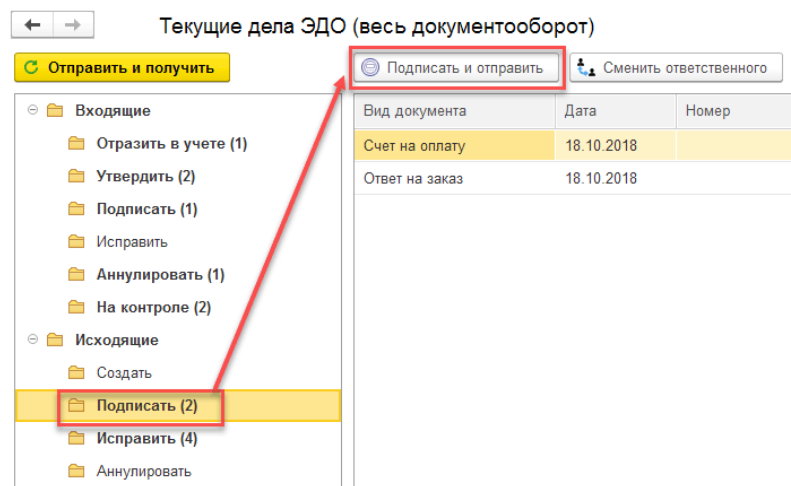Click the folder icon beside Отразить в учете (1)

(77, 143)
